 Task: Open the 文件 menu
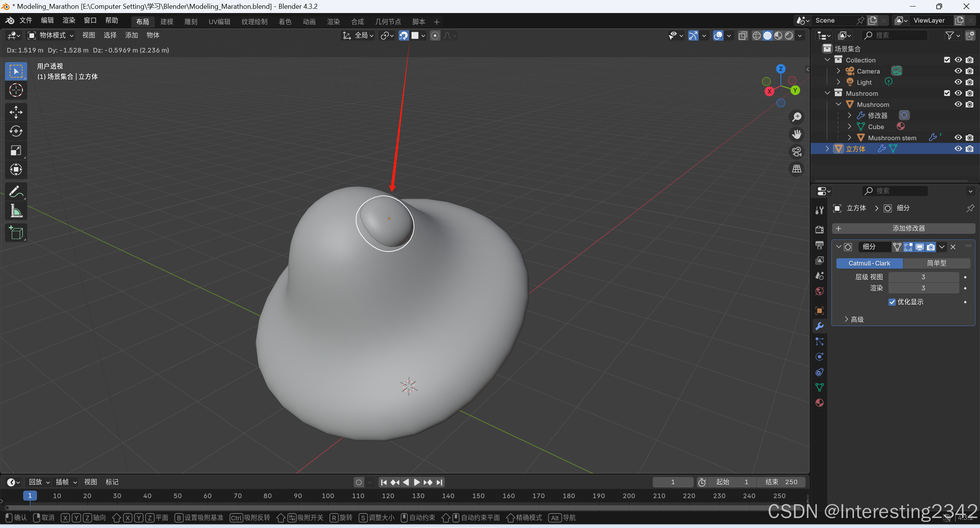click(x=26, y=20)
